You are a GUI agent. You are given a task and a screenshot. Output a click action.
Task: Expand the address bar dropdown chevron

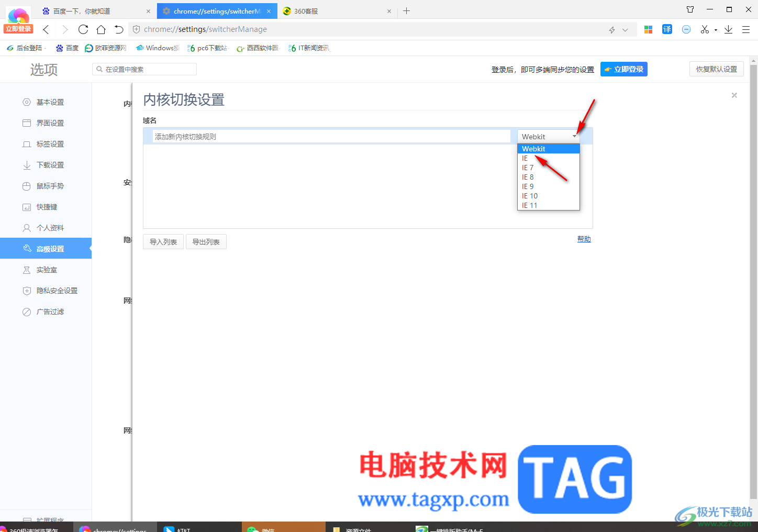(625, 30)
